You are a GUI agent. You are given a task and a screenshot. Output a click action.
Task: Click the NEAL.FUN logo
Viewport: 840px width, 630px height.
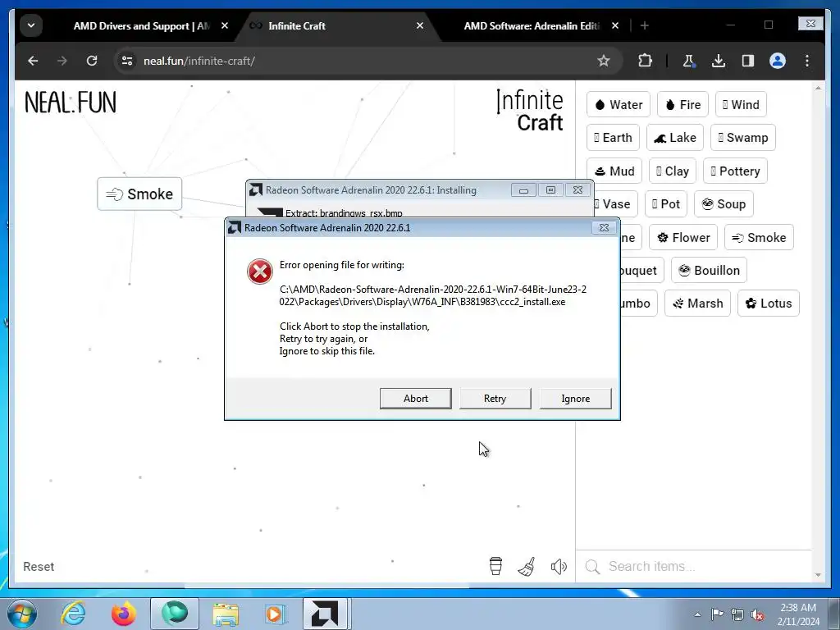tap(71, 103)
